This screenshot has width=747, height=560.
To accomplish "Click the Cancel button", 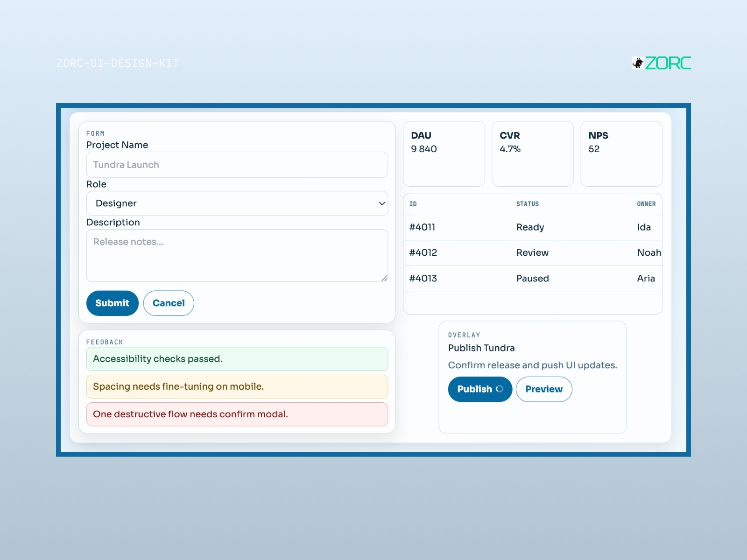I will (x=169, y=303).
